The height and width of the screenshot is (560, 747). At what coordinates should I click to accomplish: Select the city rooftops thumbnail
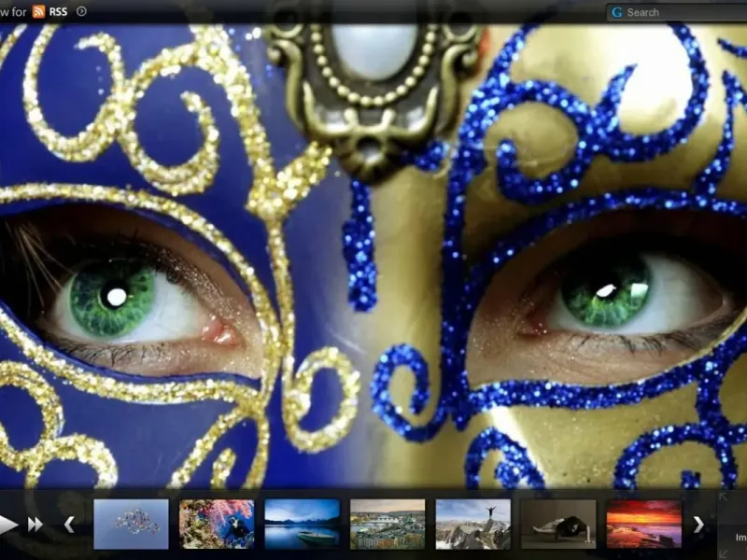pyautogui.click(x=388, y=524)
